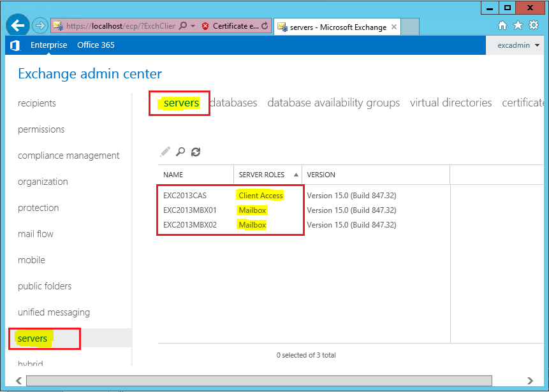Click version cell for EXC2013CAS
This screenshot has height=392, width=549.
351,196
